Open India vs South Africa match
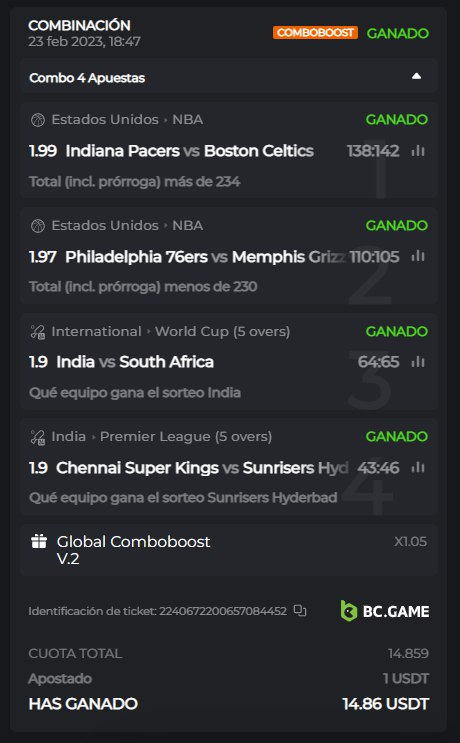 tap(135, 362)
